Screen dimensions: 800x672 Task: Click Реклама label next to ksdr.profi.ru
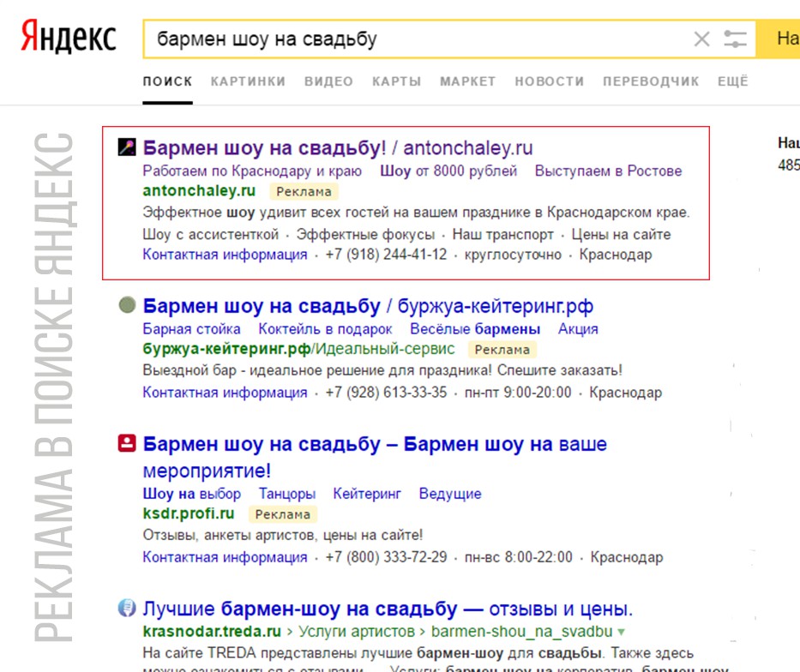[x=283, y=514]
